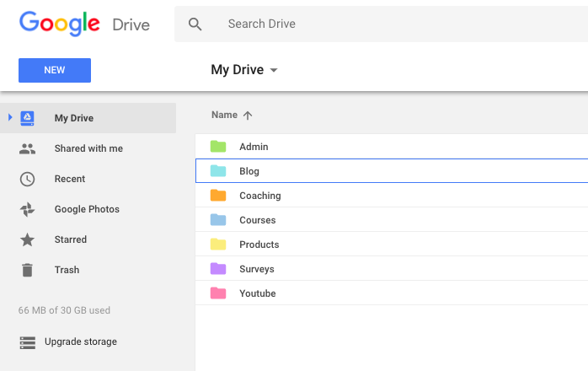Click the green Admin folder icon
Viewport: 588px width, 371px height.
[x=218, y=147]
